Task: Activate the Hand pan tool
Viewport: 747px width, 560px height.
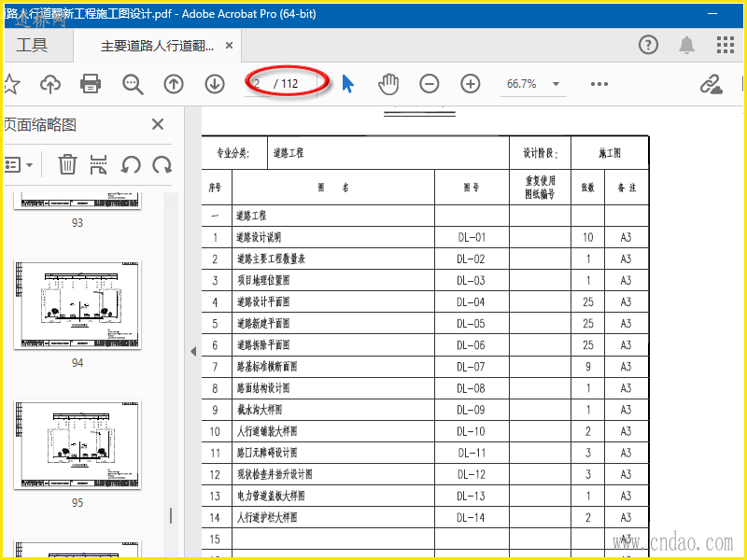Action: click(x=388, y=84)
